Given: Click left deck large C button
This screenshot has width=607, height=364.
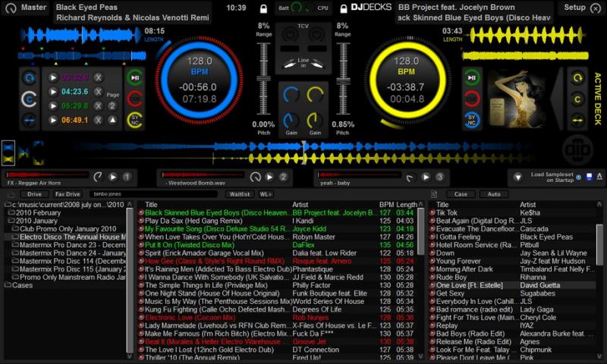Looking at the screenshot, I should tap(30, 99).
